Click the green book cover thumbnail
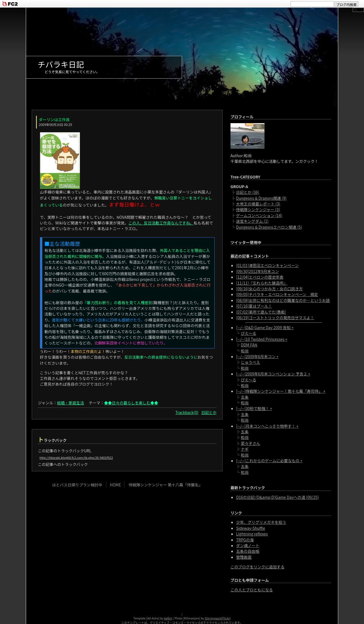Viewport: 364px width, 624px height. click(60, 161)
